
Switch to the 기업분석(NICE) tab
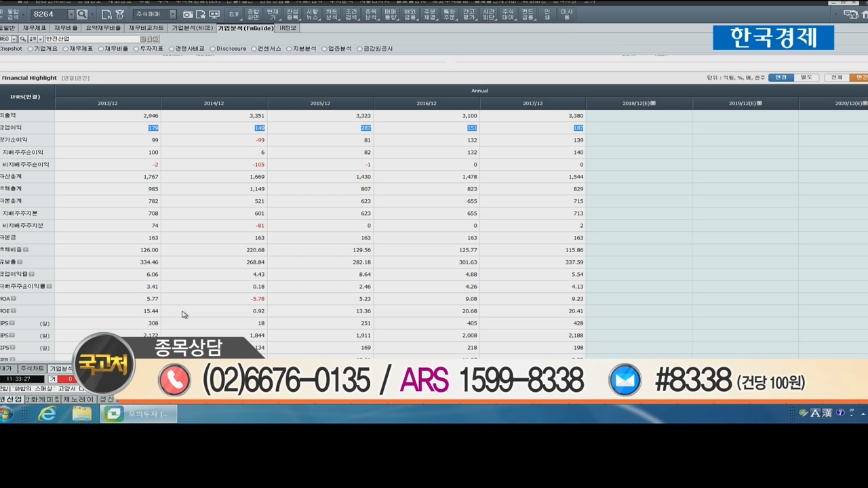tap(192, 28)
